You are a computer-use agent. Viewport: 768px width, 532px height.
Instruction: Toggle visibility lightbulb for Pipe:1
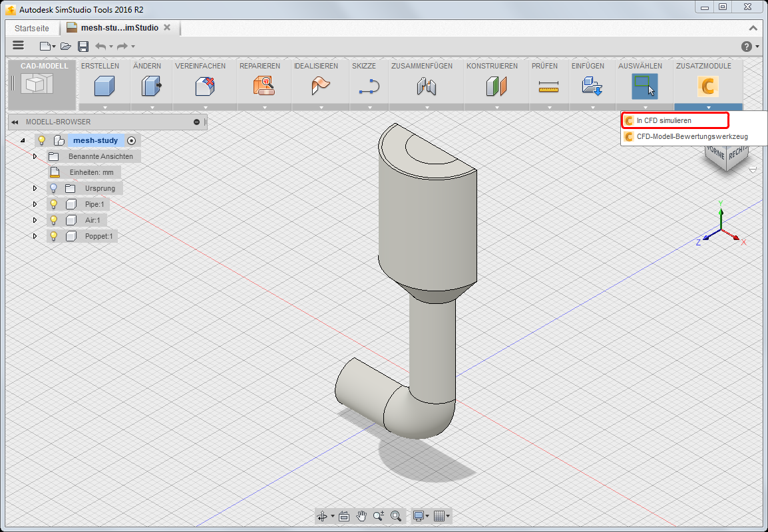(54, 204)
